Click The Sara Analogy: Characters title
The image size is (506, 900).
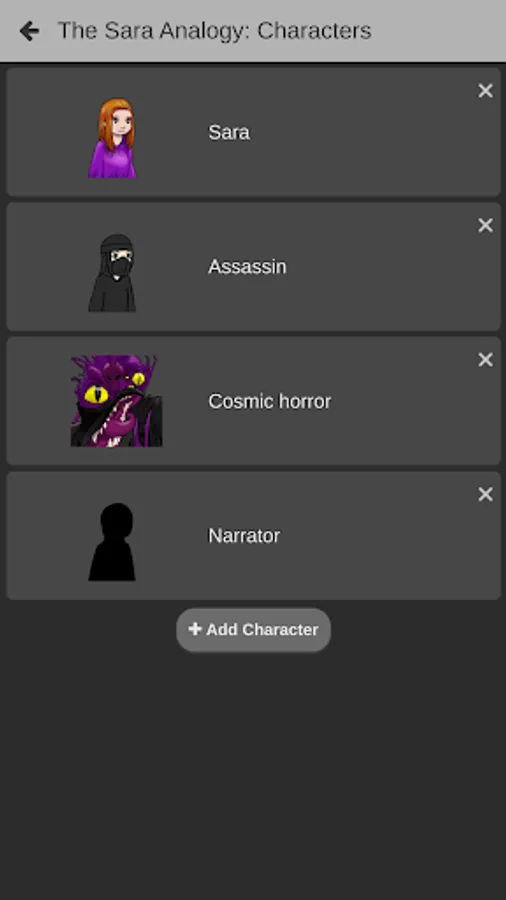215,31
